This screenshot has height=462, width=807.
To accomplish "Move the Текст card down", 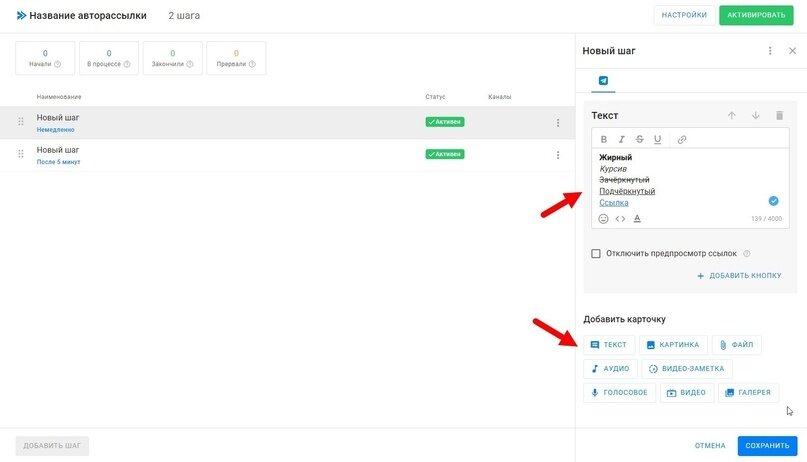I will [755, 116].
